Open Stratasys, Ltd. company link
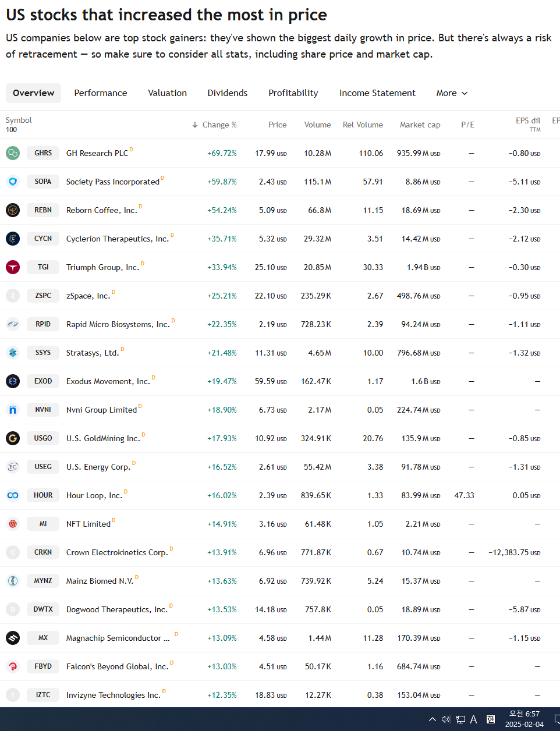Viewport: 560px width, 731px height. pyautogui.click(x=93, y=353)
